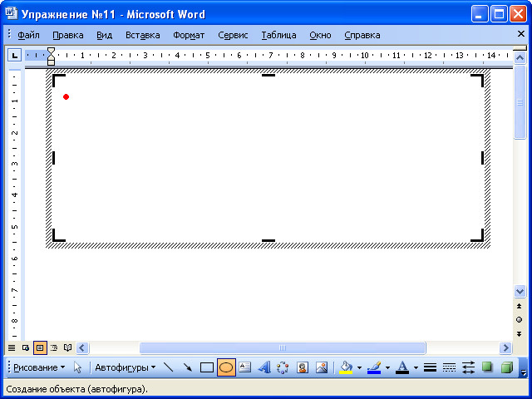Open the Вставка menu

coord(142,35)
